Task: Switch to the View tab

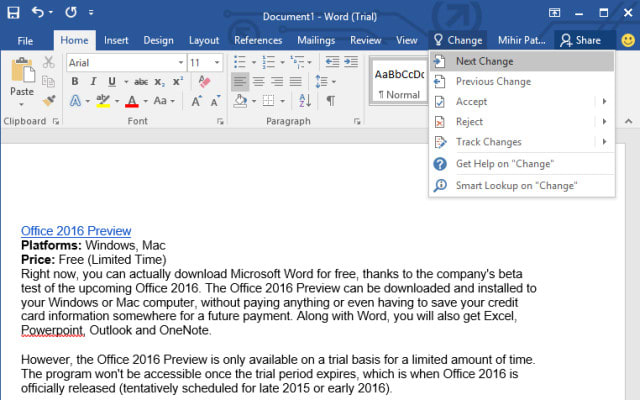Action: coord(407,40)
